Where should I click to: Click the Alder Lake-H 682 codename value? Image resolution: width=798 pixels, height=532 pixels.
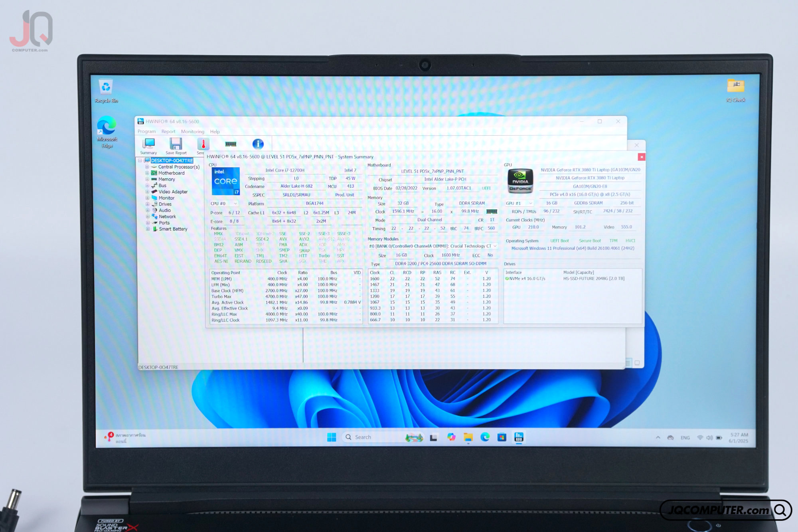pos(296,186)
